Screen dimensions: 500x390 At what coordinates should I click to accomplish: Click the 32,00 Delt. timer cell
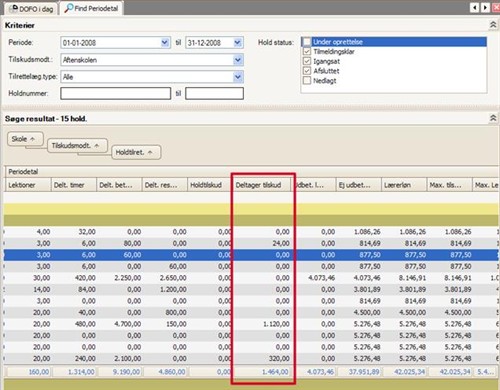73,232
